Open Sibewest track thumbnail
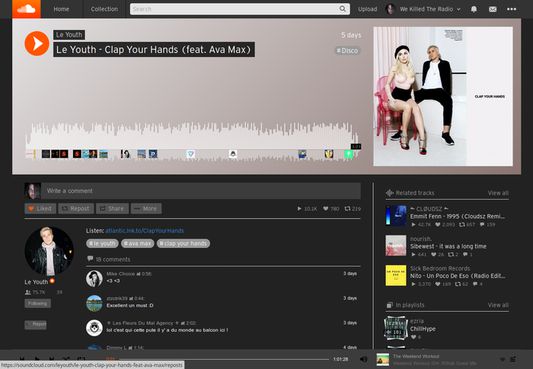The width and height of the screenshot is (533, 369). [x=396, y=245]
